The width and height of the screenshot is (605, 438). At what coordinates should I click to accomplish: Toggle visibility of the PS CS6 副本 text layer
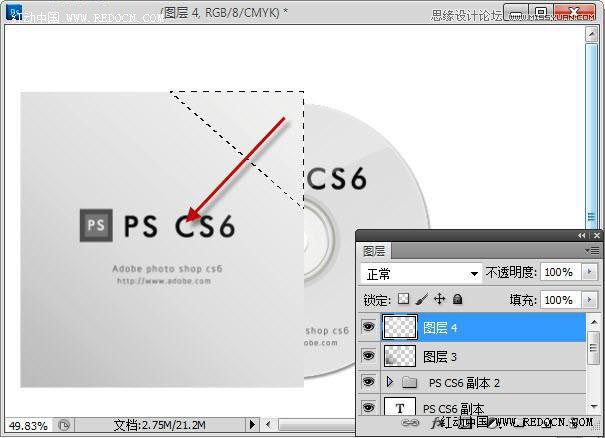pos(368,407)
